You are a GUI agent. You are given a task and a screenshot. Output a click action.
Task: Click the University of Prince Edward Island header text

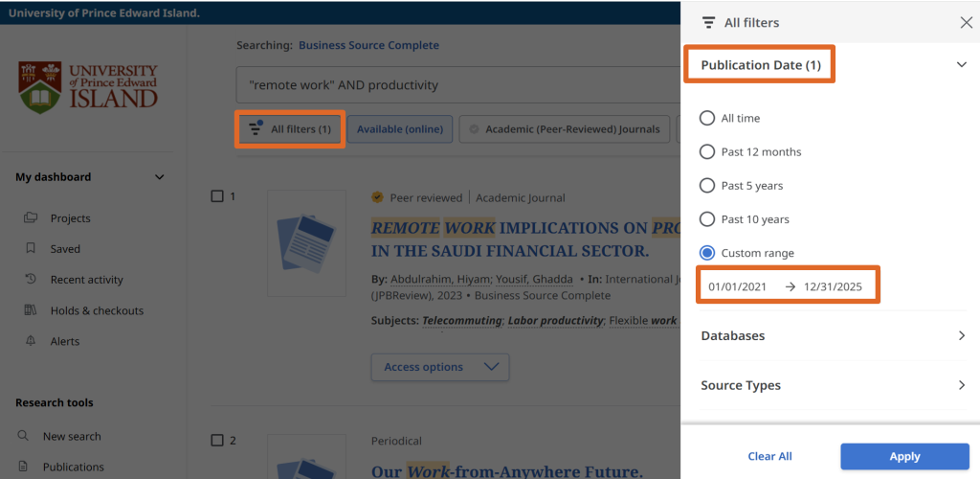pyautogui.click(x=104, y=12)
